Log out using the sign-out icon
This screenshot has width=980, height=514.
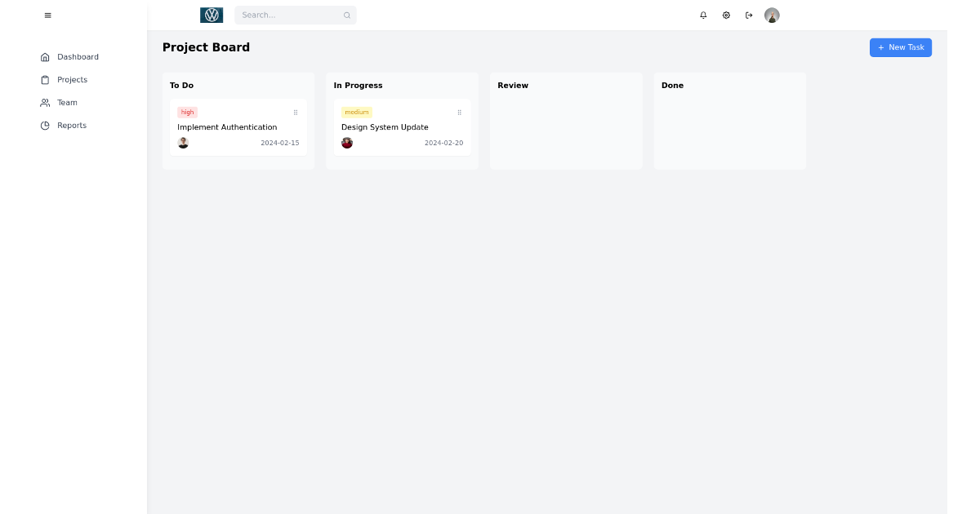pyautogui.click(x=749, y=15)
